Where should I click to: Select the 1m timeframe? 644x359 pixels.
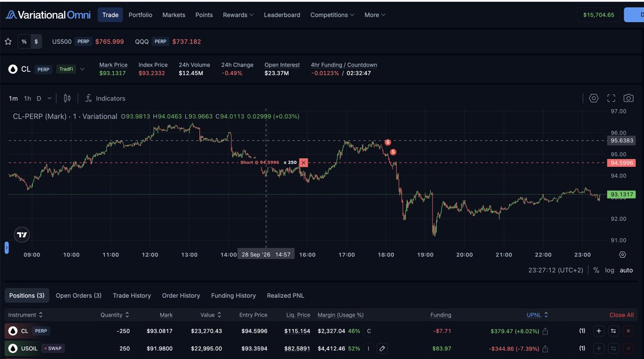point(13,98)
